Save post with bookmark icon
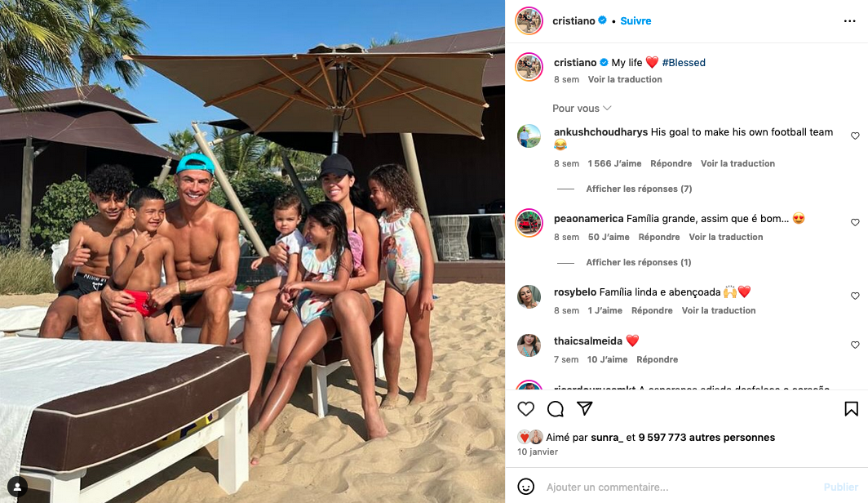 click(x=852, y=409)
